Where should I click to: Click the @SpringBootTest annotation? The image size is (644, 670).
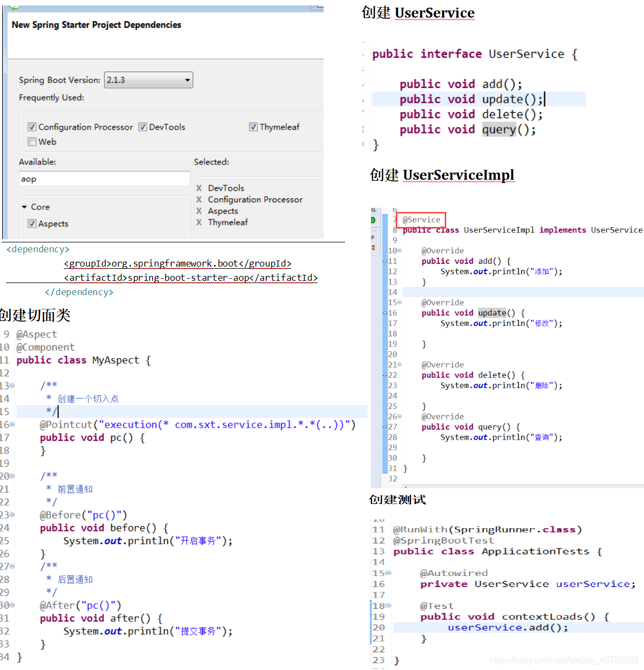(443, 540)
